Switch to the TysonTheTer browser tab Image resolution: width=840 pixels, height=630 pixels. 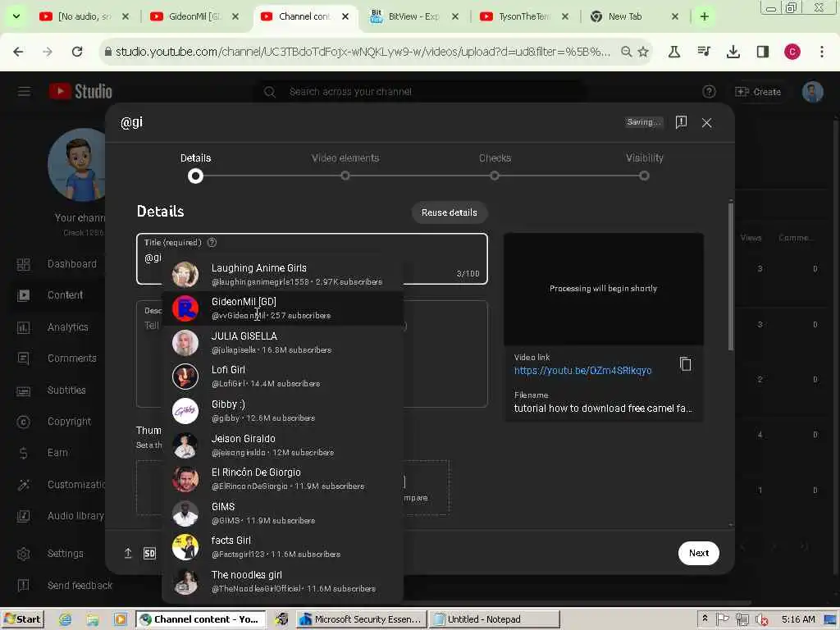(x=524, y=16)
